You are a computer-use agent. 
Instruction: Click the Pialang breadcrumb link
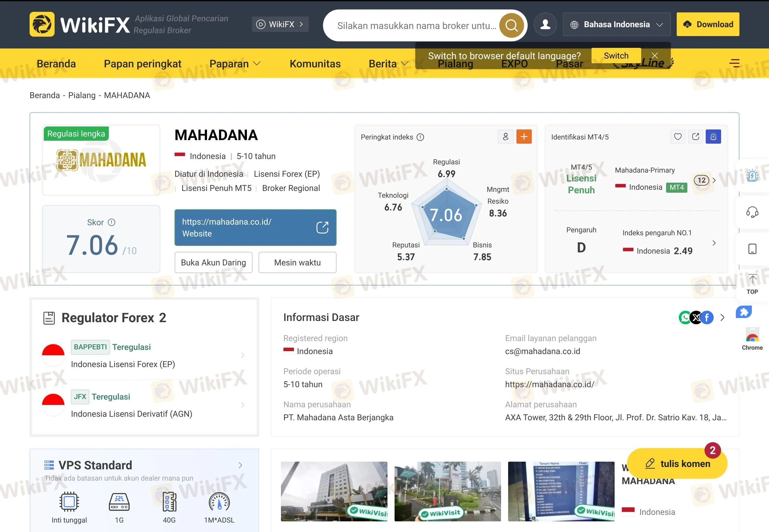tap(82, 95)
